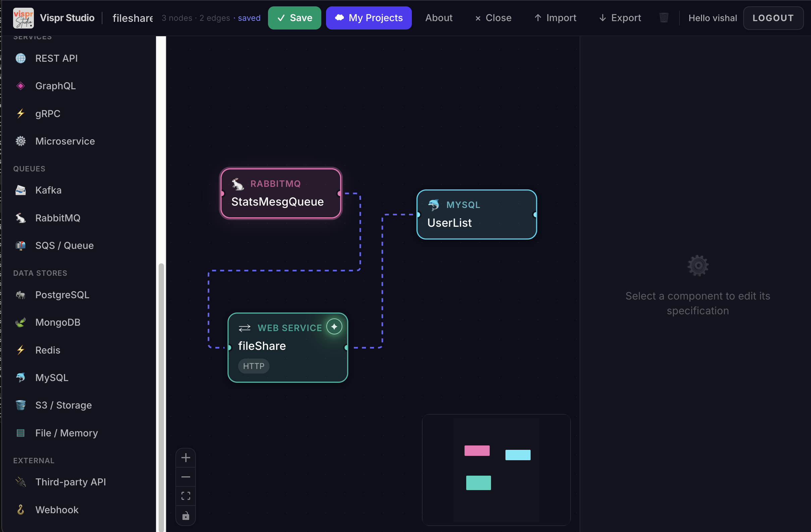Click the right connector of StatsMesgQueue node

(x=339, y=193)
